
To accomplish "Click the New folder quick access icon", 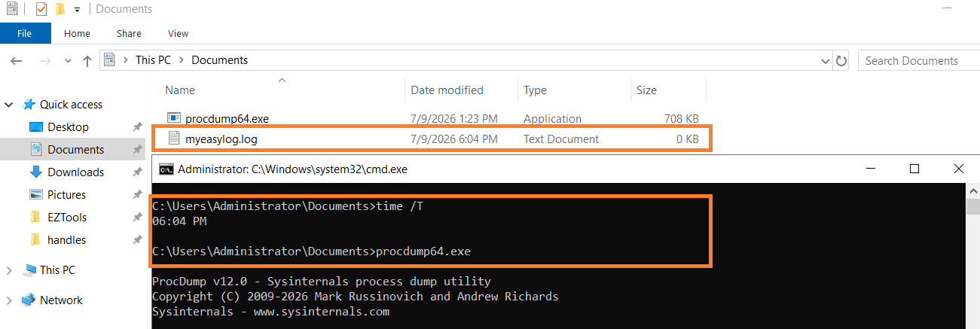I will (60, 9).
